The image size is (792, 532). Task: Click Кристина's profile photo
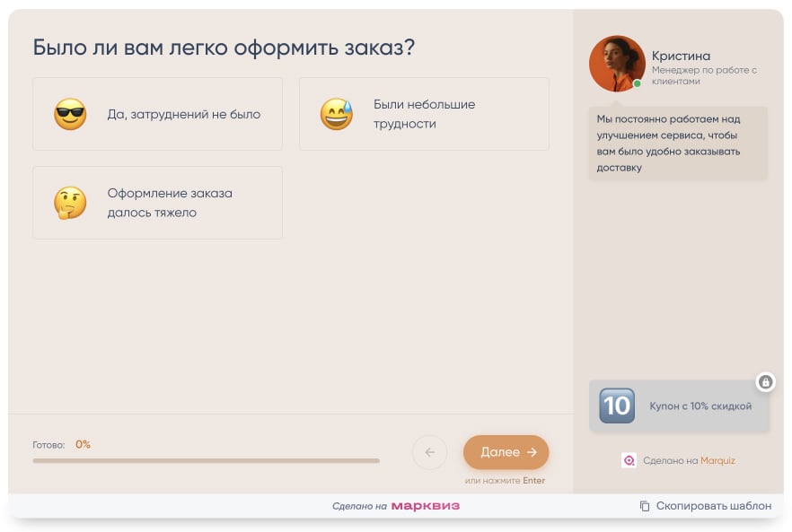pos(616,64)
